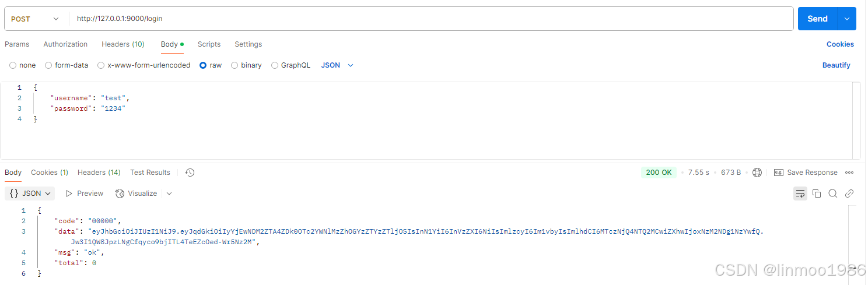Click the Save Response button
This screenshot has height=285, width=868.
click(x=806, y=173)
